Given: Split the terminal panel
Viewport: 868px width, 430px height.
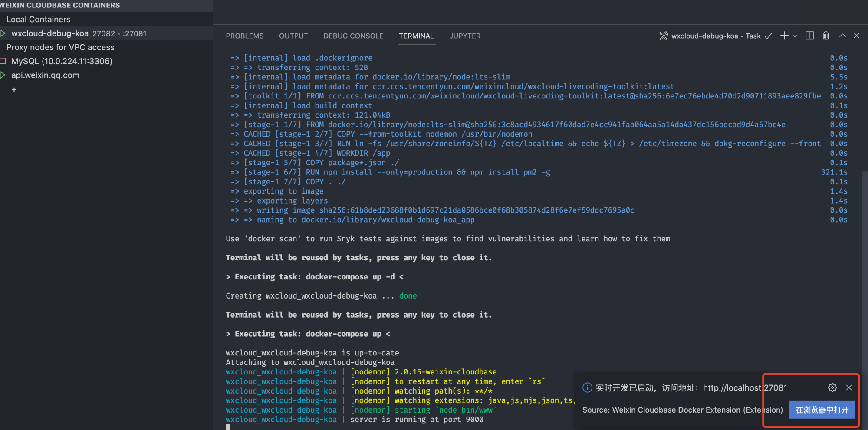Looking at the screenshot, I should (x=810, y=36).
